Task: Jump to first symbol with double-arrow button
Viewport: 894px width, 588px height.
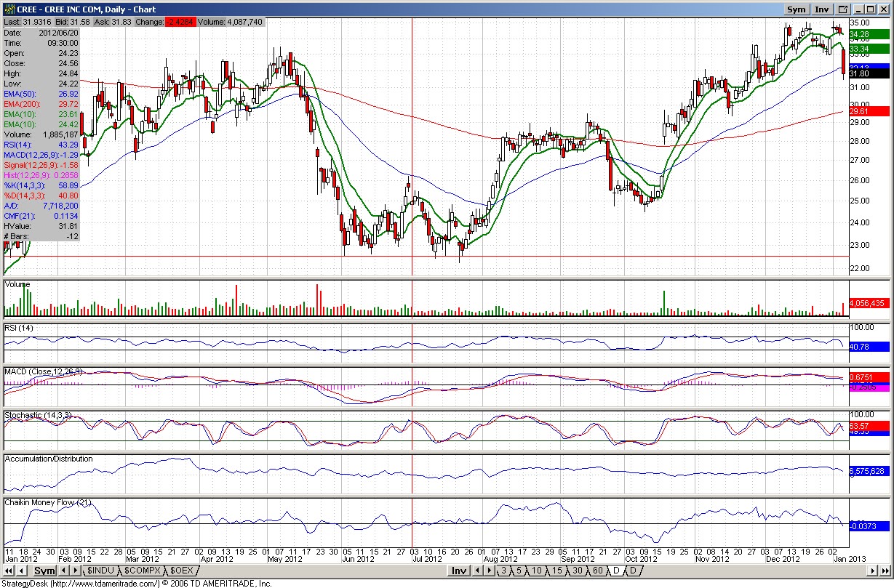Action: point(9,571)
